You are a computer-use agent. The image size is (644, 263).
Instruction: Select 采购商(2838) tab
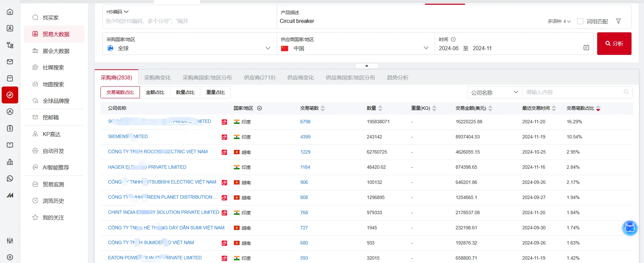116,77
